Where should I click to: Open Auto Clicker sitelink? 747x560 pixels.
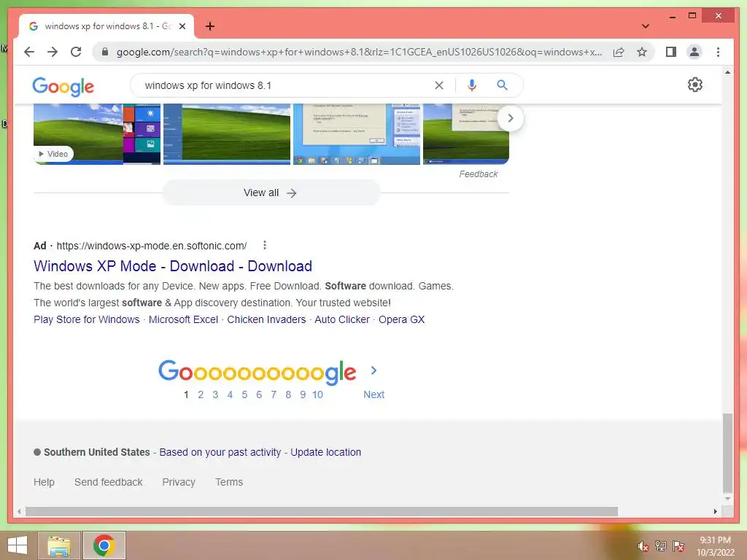coord(342,319)
